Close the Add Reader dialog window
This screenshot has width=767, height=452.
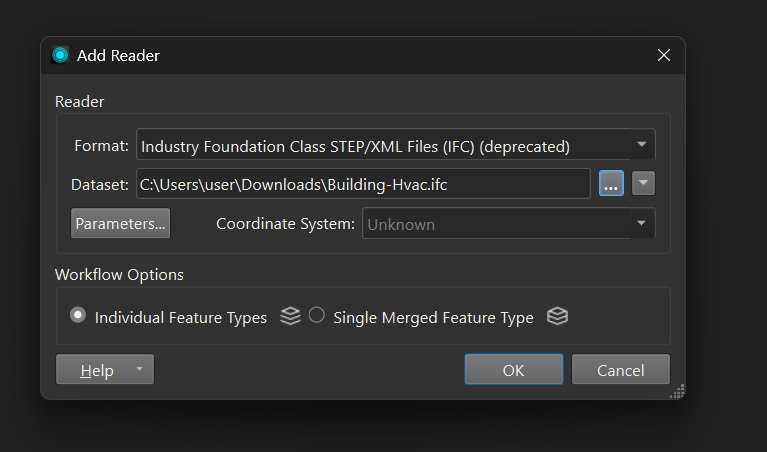pos(664,55)
